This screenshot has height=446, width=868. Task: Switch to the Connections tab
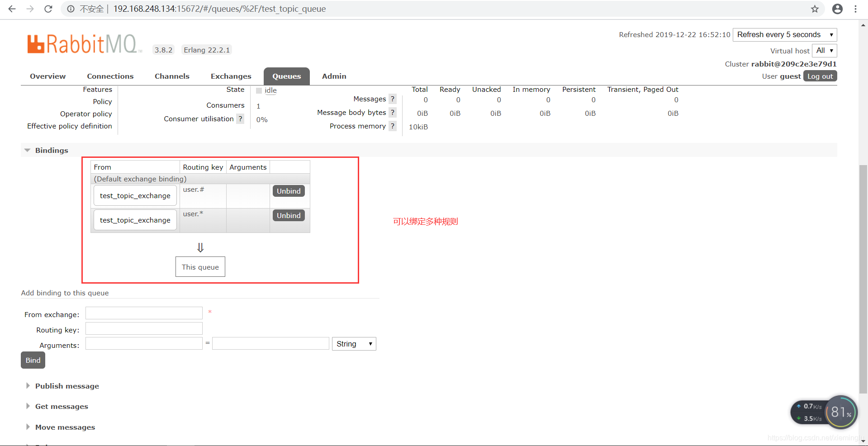tap(110, 76)
